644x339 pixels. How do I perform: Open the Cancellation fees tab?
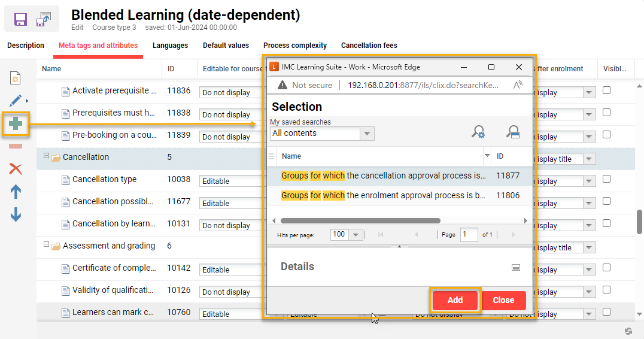click(369, 46)
